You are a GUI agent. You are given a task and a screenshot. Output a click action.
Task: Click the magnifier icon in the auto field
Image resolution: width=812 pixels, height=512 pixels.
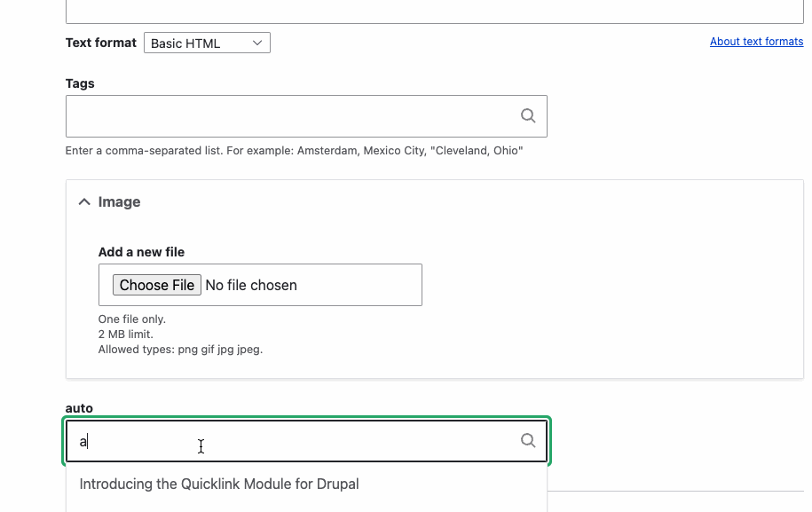[x=528, y=440]
